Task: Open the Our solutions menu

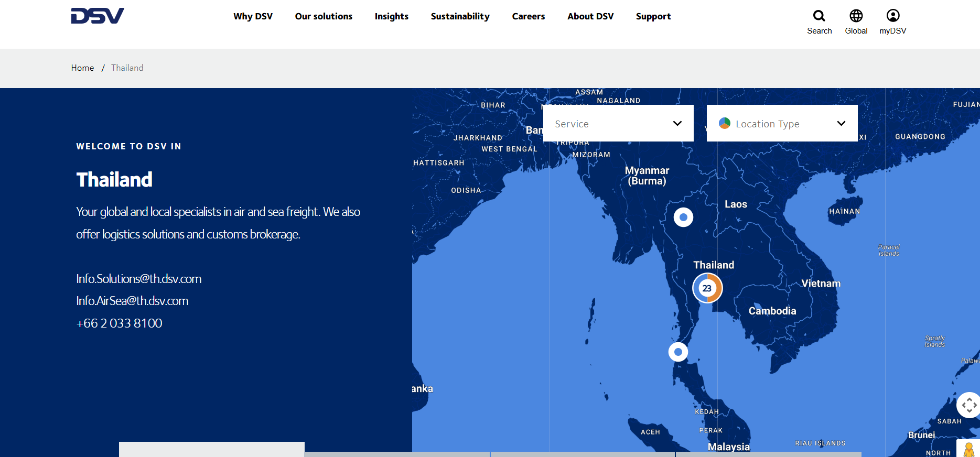Action: click(x=324, y=16)
